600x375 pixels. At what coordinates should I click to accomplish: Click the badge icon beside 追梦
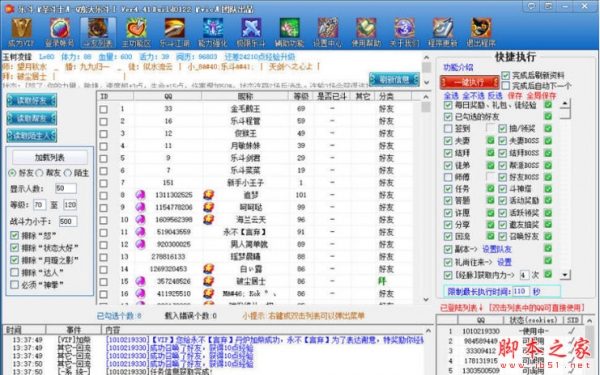pyautogui.click(x=209, y=195)
